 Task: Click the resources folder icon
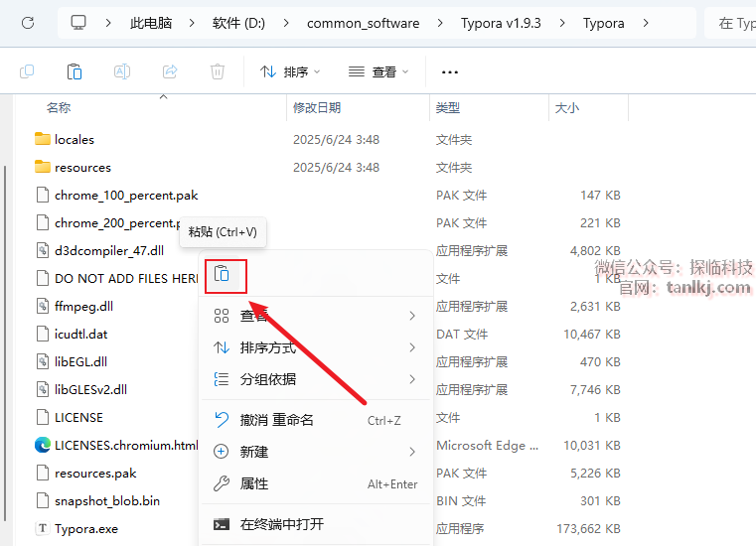pos(43,167)
